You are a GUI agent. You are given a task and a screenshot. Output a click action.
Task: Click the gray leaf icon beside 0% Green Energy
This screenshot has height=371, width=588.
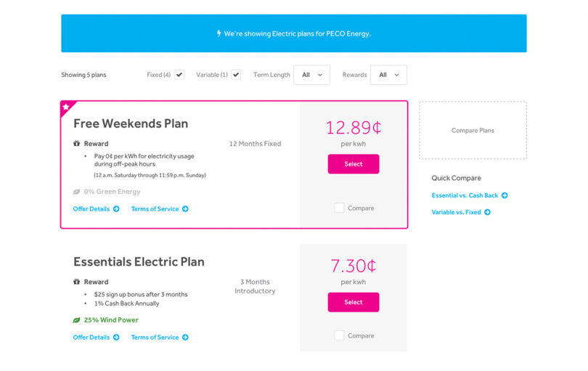(76, 192)
